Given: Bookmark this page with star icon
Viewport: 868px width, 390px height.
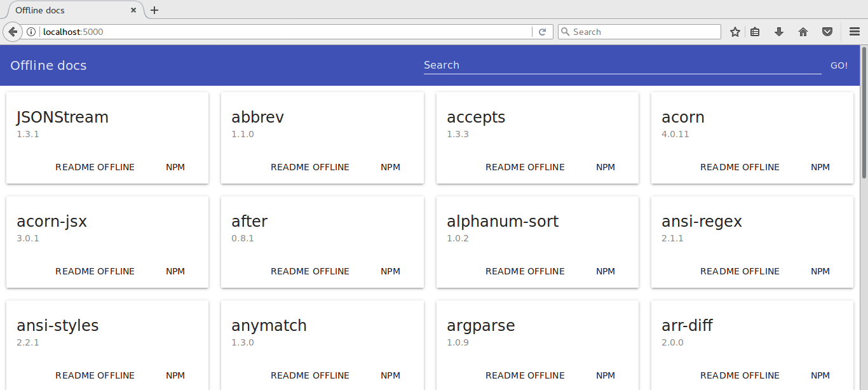Looking at the screenshot, I should (x=735, y=32).
